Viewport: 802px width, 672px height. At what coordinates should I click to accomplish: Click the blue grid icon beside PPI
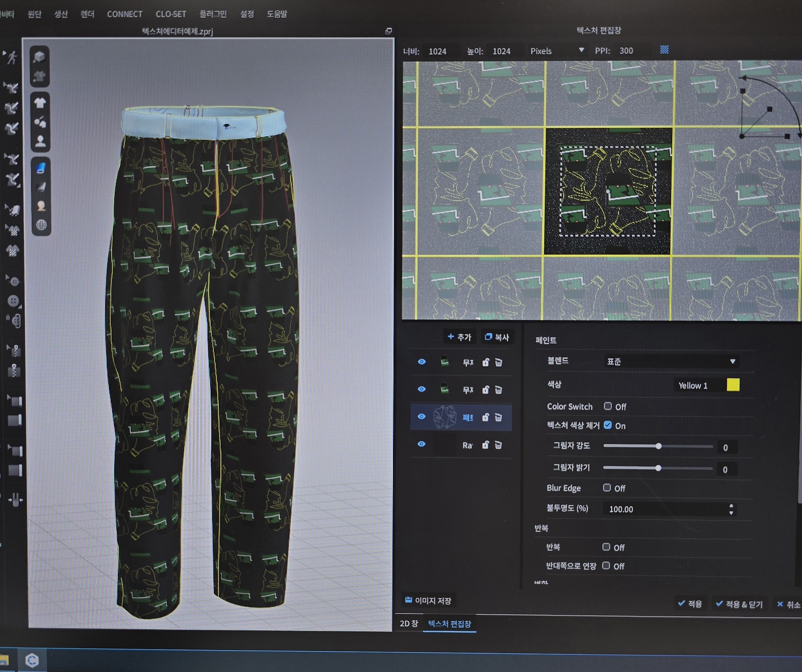[664, 50]
